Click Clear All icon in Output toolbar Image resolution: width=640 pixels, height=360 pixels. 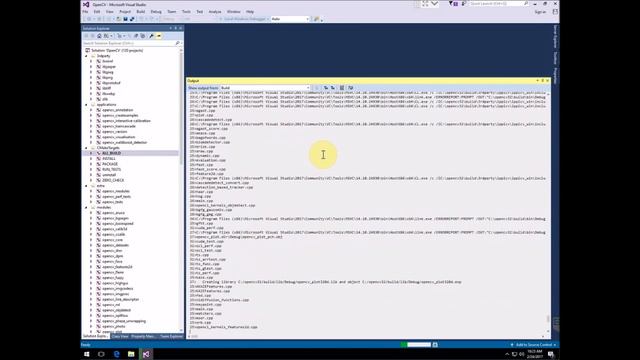(342, 88)
